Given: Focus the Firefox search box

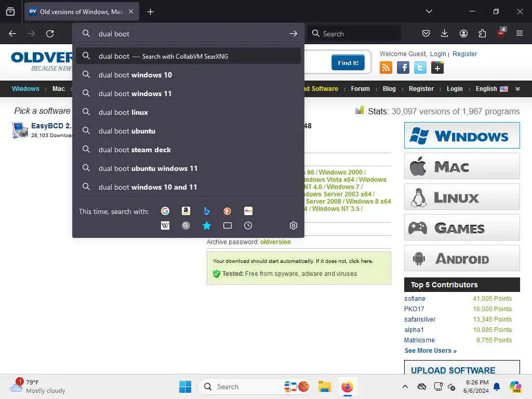Looking at the screenshot, I should [354, 34].
